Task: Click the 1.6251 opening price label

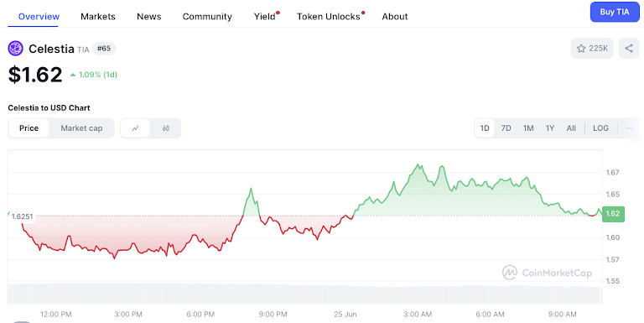Action: click(x=22, y=216)
